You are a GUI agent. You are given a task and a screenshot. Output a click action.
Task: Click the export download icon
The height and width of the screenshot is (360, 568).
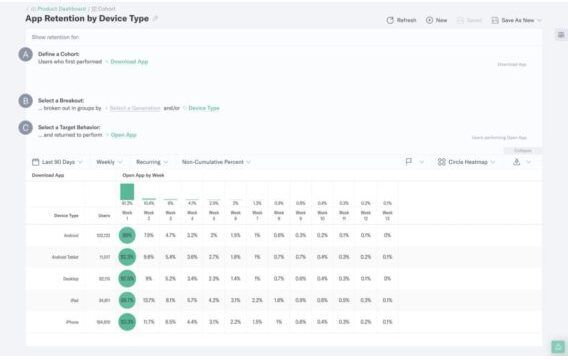[x=517, y=162]
